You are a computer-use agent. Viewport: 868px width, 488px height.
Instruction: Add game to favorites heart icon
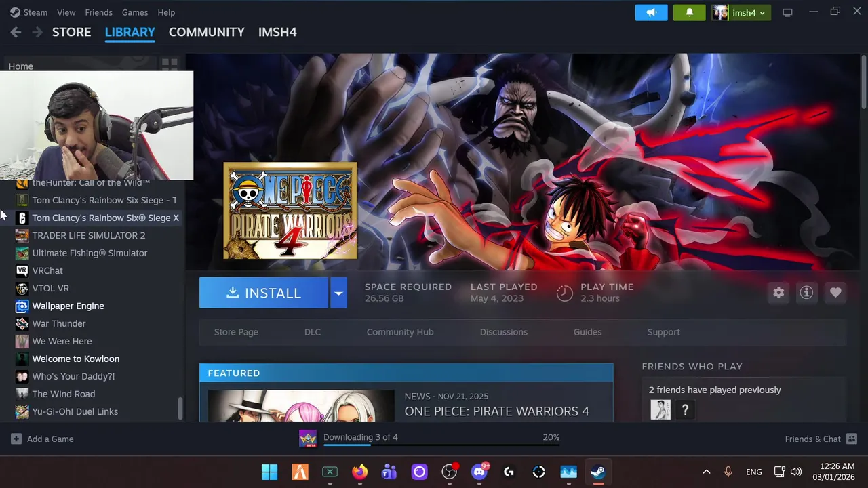click(835, 293)
